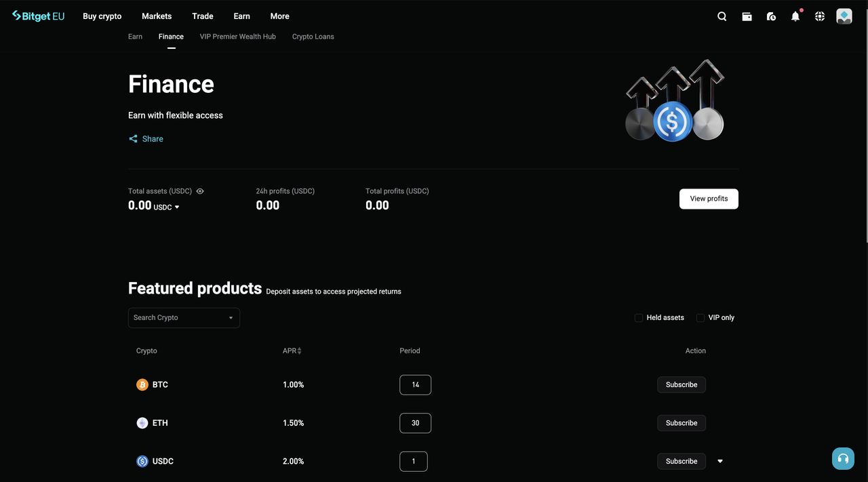Open the customer support headset button
Image resolution: width=868 pixels, height=482 pixels.
[x=843, y=459]
